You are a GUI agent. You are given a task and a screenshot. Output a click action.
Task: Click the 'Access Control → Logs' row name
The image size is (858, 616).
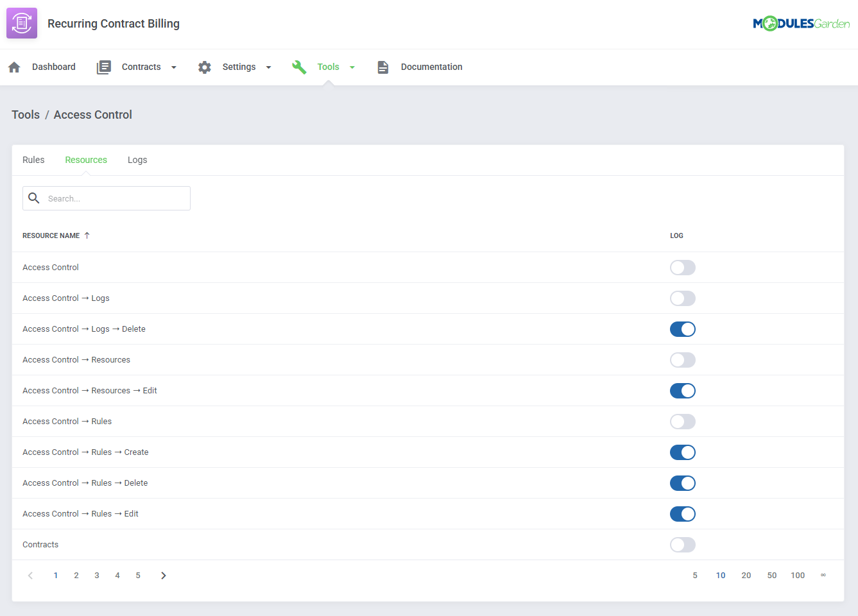(x=66, y=298)
